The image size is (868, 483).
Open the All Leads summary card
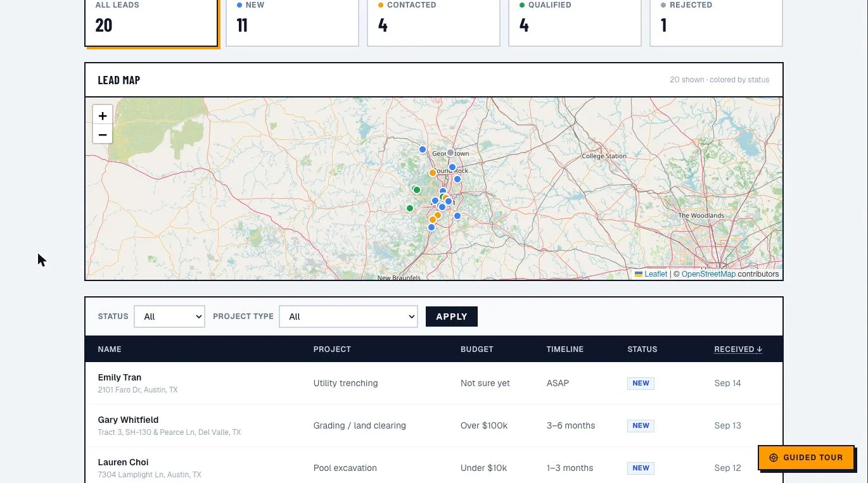151,23
